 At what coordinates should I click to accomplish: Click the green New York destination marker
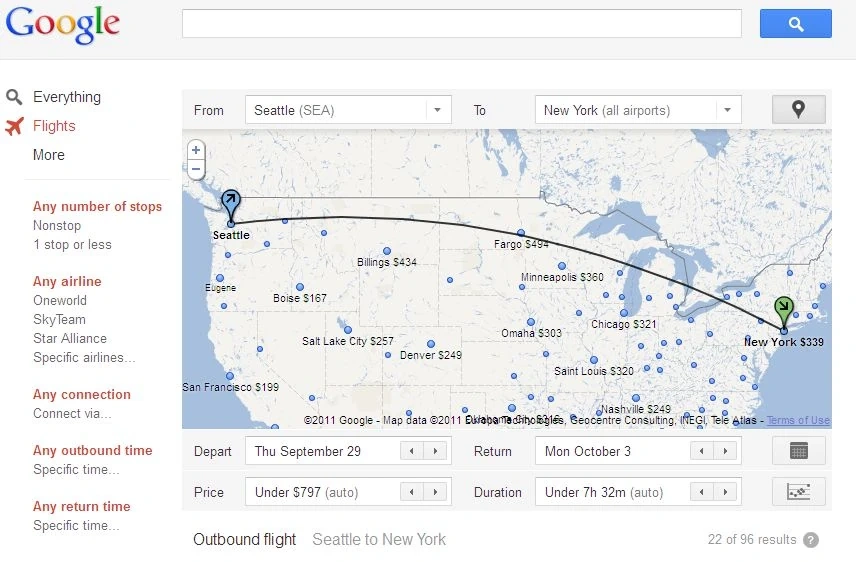coord(784,308)
